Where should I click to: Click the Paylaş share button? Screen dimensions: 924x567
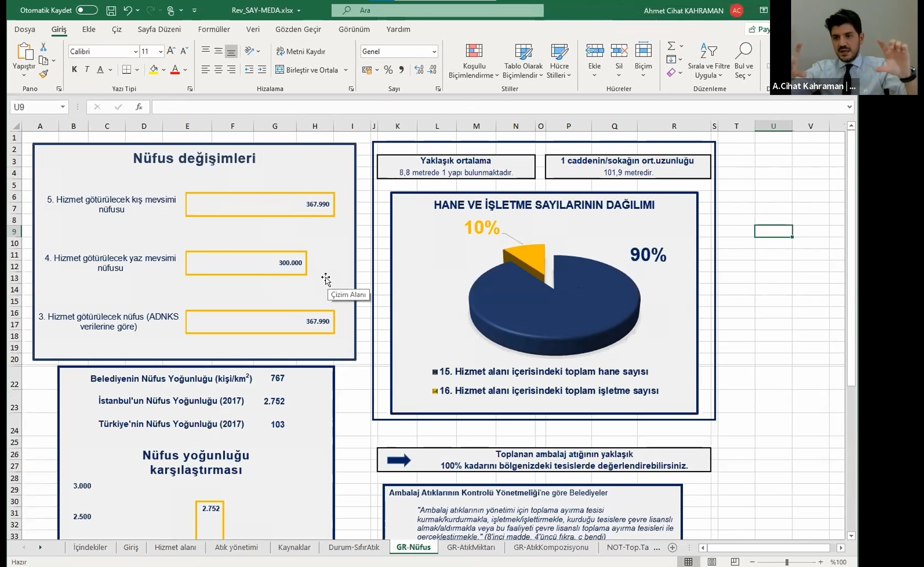coord(758,29)
